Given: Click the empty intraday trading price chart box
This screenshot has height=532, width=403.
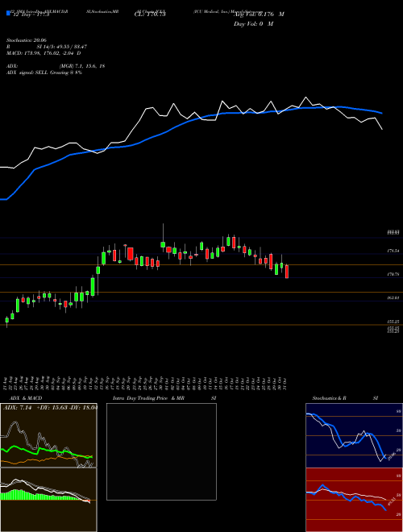Looking at the screenshot, I should [161, 451].
